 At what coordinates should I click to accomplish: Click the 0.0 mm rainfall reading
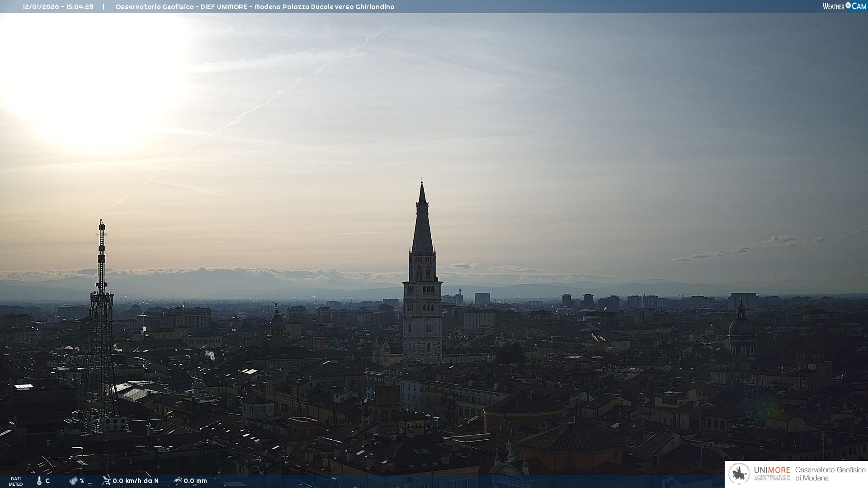pos(195,481)
